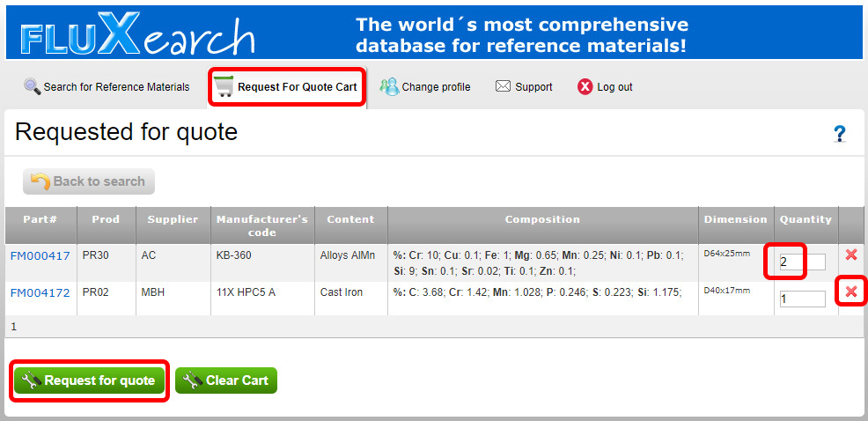
Task: Click the Change profile people icon
Action: (x=389, y=86)
